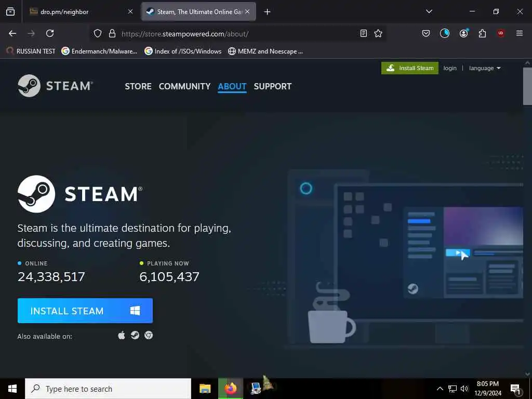Click the scrollbar down arrow

pyautogui.click(x=527, y=374)
